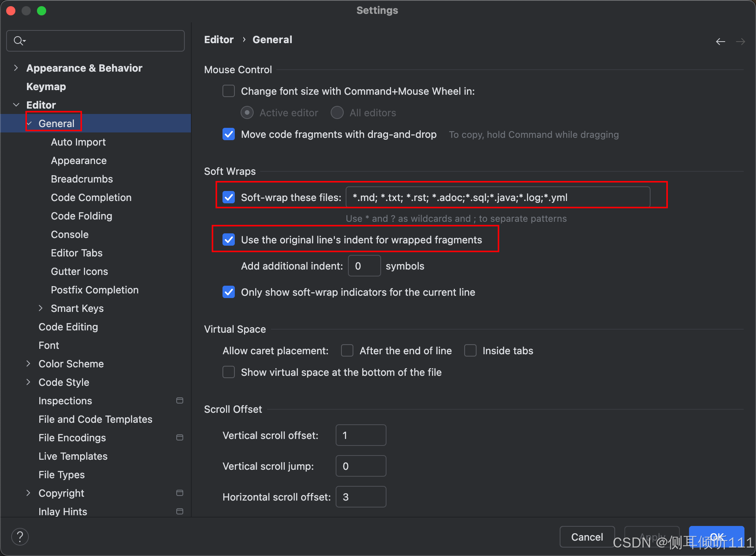Click the forward navigation arrow icon
Screen dimensions: 756x556
click(x=740, y=42)
